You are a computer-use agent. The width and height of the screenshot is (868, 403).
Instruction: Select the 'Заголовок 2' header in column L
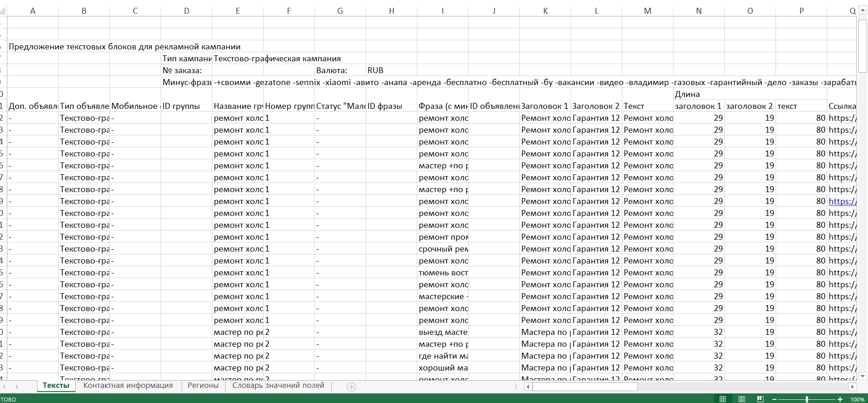597,106
